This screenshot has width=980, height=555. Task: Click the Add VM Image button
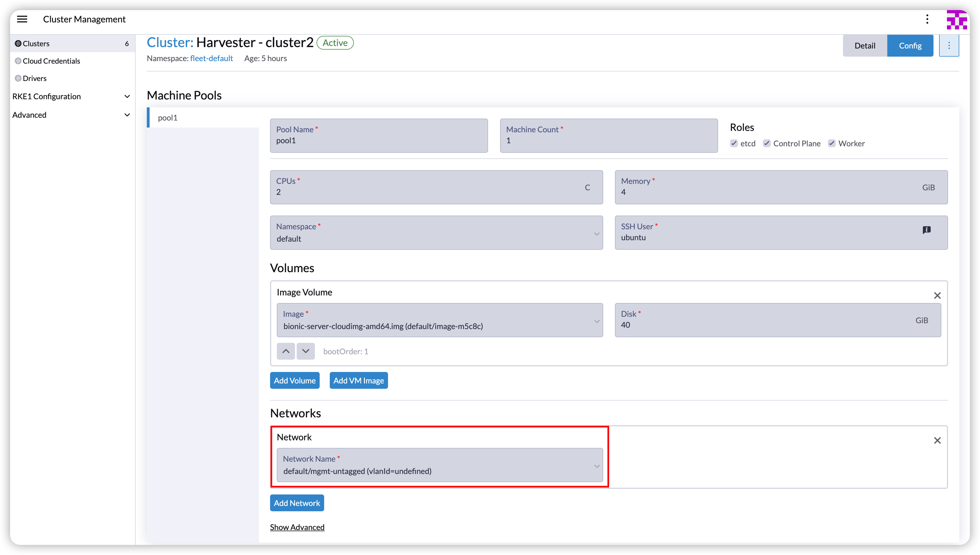coord(358,380)
